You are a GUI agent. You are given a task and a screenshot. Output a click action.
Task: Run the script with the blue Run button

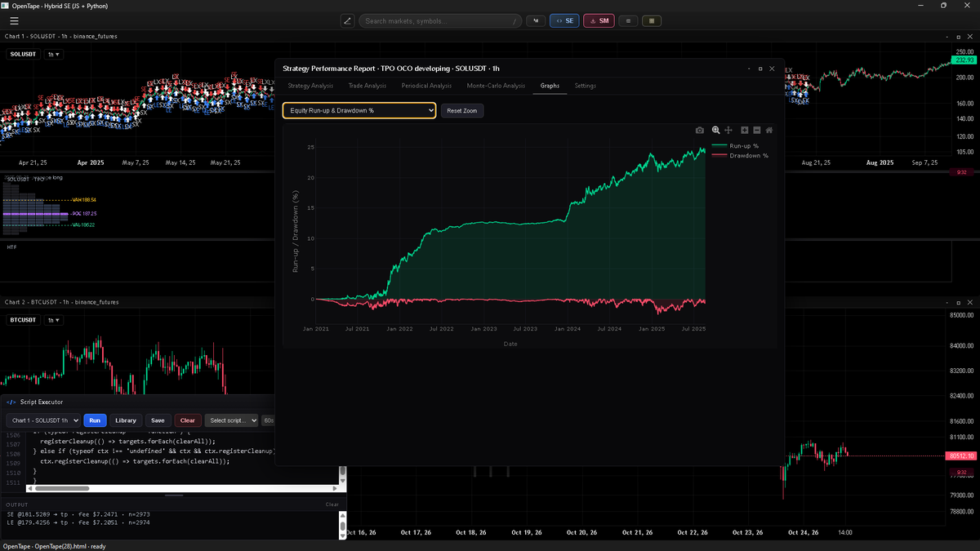point(95,420)
